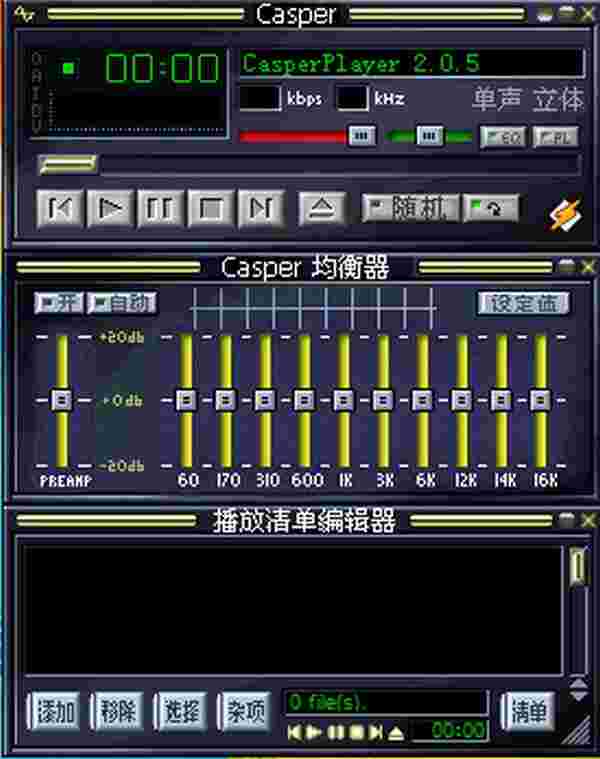Click the 14K band slider handle

click(x=501, y=400)
